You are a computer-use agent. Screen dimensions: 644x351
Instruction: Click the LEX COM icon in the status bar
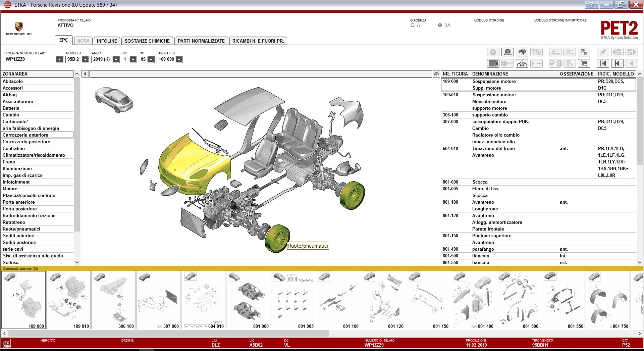[x=6, y=344]
